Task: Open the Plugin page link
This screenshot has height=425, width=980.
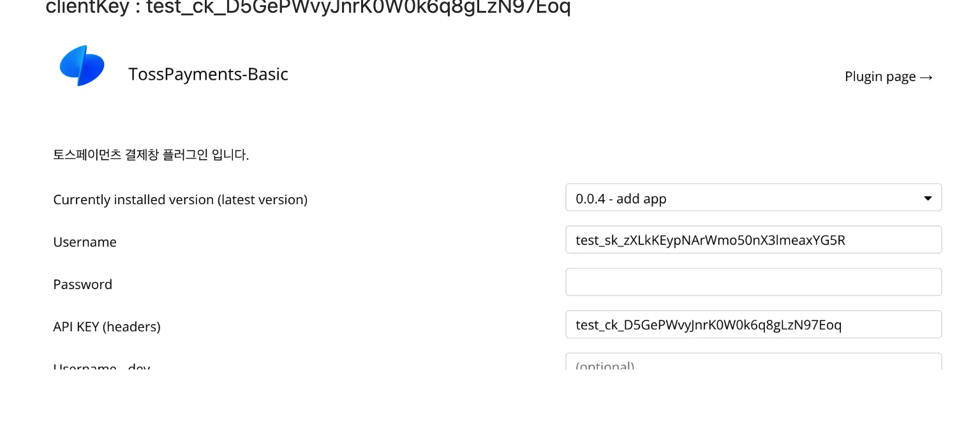Action: tap(880, 77)
